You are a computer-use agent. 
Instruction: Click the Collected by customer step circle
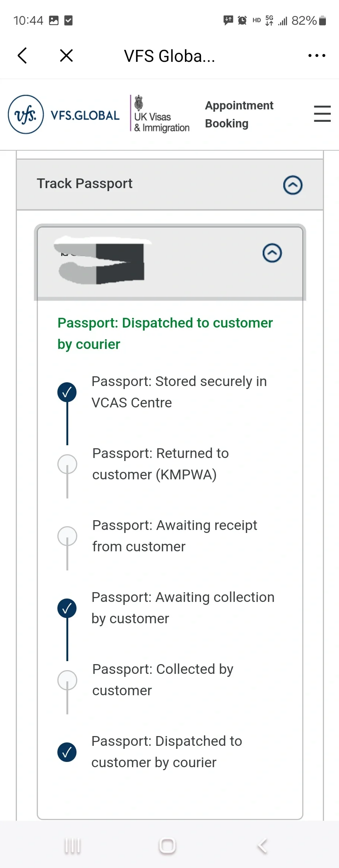67,680
